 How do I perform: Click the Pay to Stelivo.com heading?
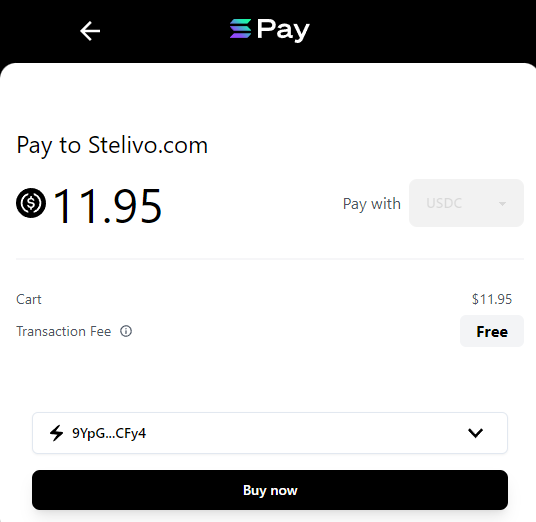pyautogui.click(x=112, y=146)
